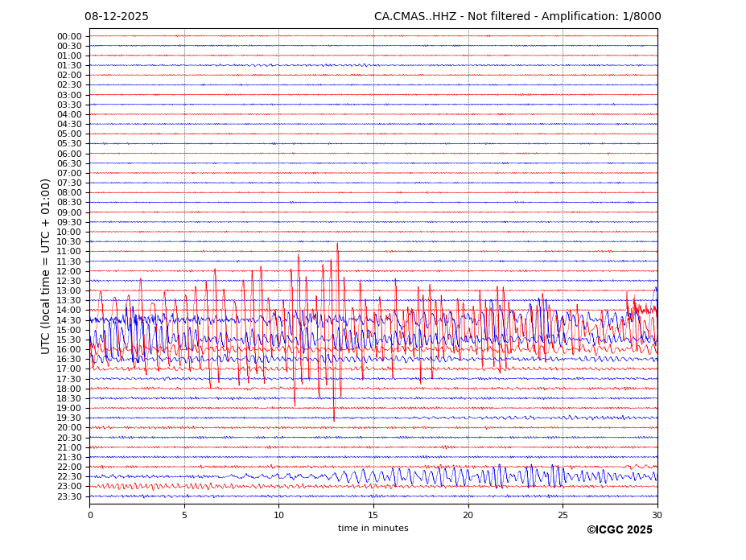The image size is (746, 560).
Task: Click the 20 minute x-axis tick label
Action: point(468,515)
